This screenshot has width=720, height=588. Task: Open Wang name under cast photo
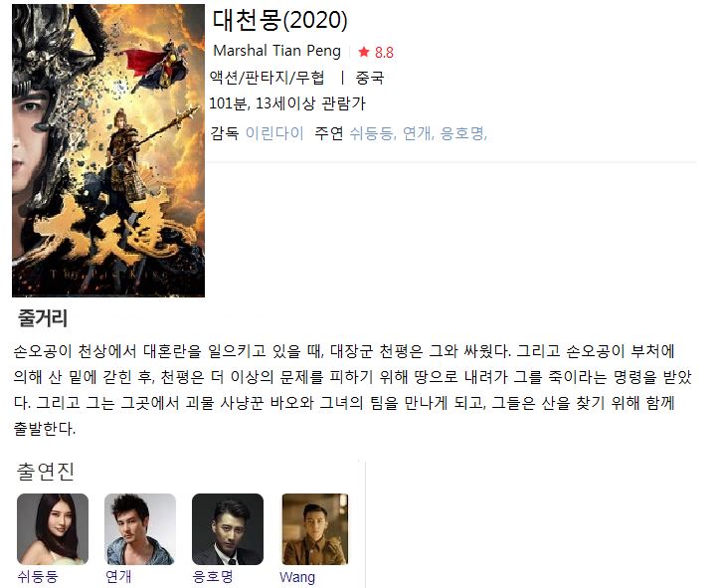297,577
